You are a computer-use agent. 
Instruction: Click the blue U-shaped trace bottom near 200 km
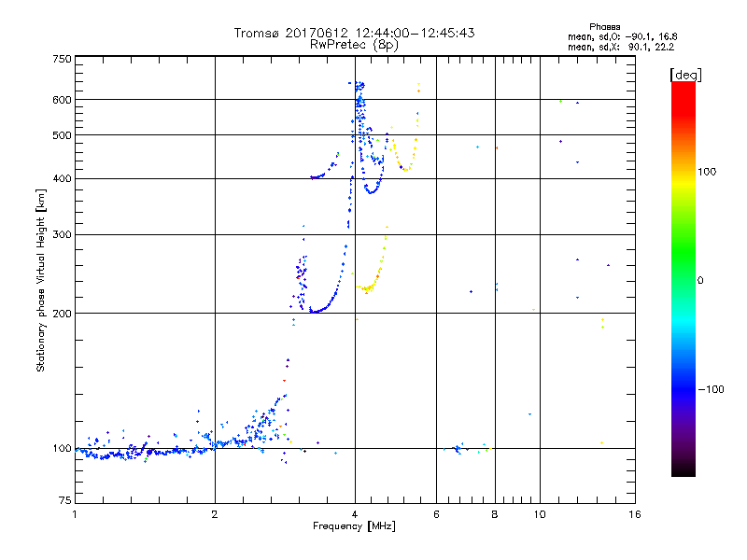point(316,312)
